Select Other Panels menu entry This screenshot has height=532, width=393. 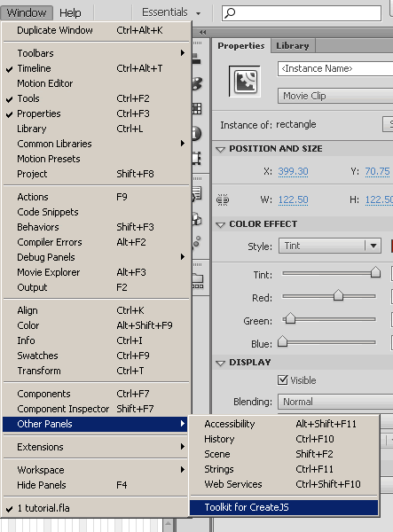pos(95,424)
